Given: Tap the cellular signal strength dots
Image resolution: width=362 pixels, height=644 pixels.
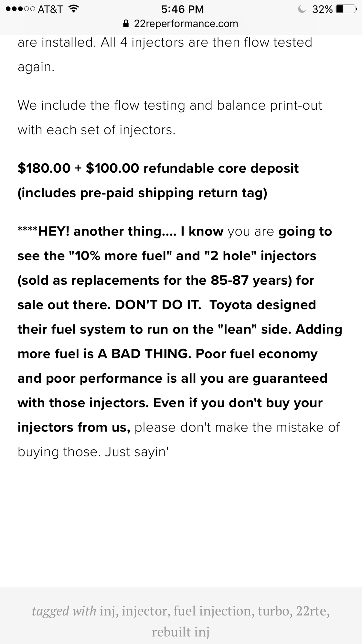Looking at the screenshot, I should (20, 9).
